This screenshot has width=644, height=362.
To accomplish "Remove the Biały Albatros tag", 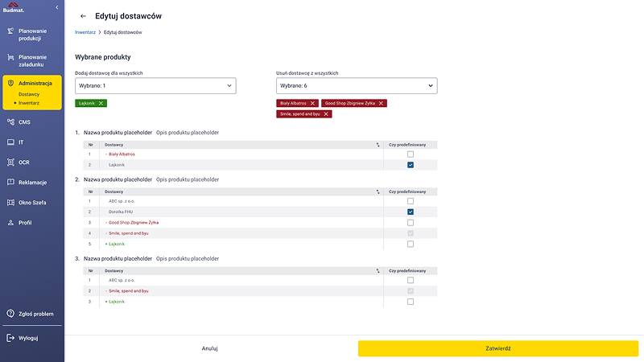I will pos(312,104).
